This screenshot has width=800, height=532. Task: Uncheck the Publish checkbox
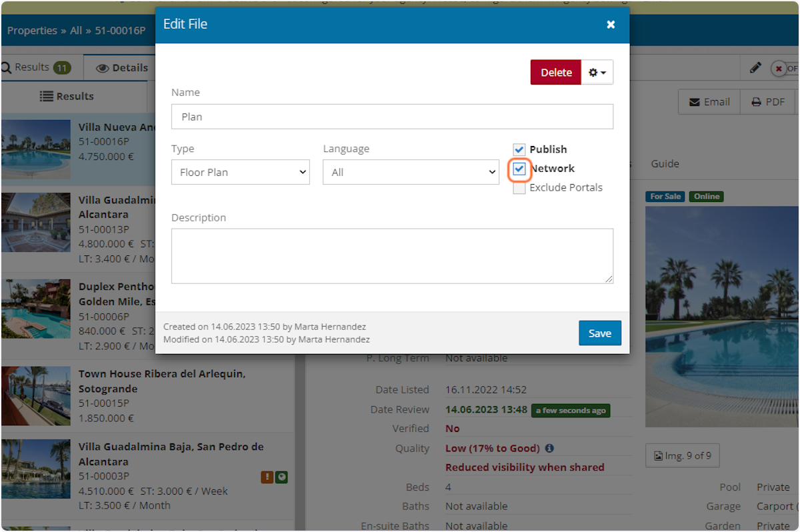click(x=519, y=149)
